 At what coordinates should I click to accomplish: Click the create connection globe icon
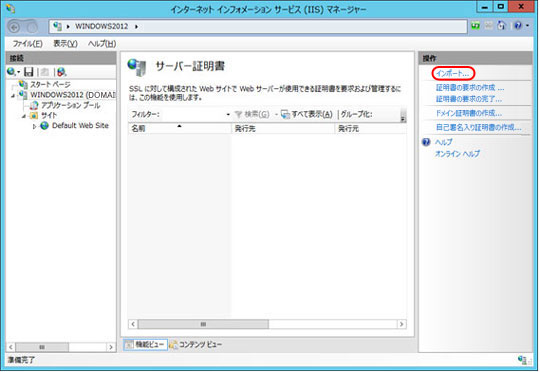pyautogui.click(x=11, y=72)
